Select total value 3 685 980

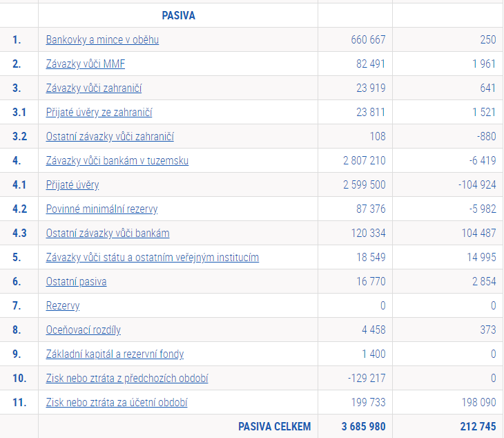click(x=363, y=427)
